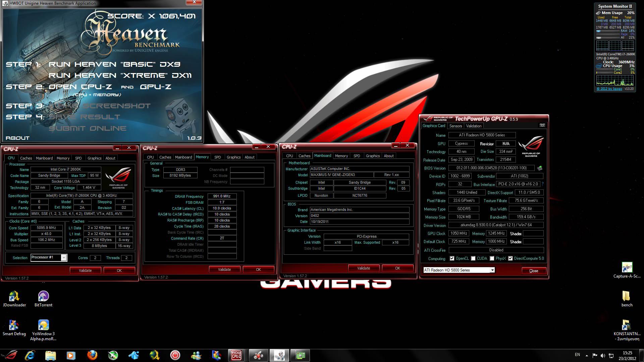Open the ROG Start button on taskbar
This screenshot has width=644, height=362.
pos(9,355)
